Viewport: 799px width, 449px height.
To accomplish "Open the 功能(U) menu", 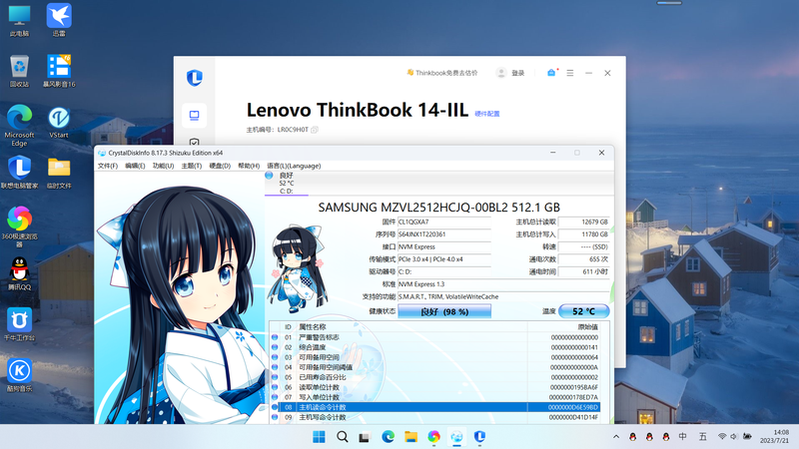I will pyautogui.click(x=163, y=166).
